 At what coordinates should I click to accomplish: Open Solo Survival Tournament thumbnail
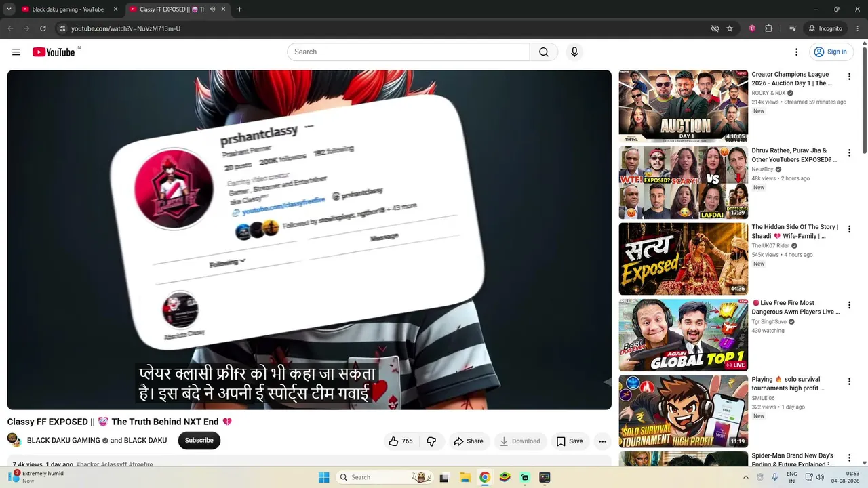[x=684, y=411]
